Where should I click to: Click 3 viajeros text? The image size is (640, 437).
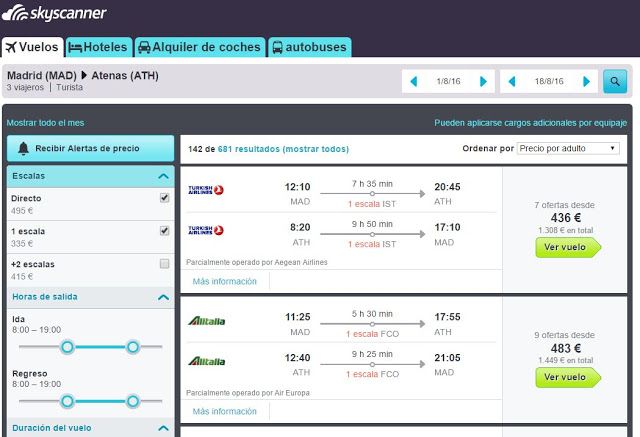tap(25, 87)
